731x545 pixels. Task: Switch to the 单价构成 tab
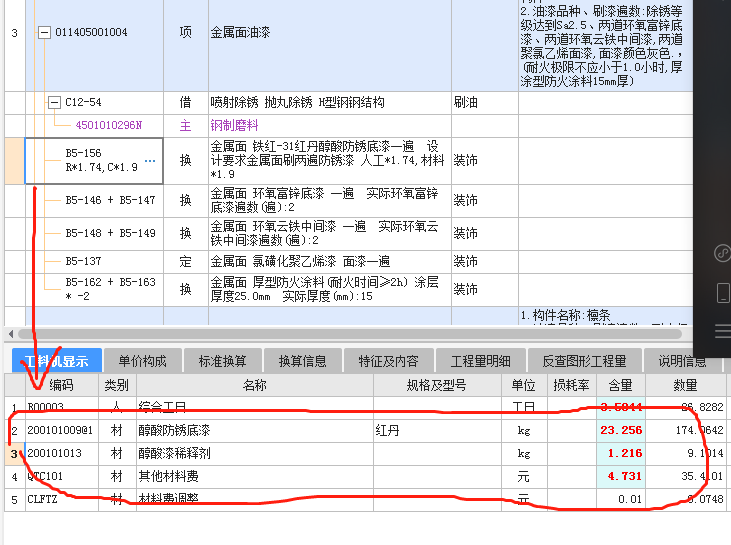[142, 361]
